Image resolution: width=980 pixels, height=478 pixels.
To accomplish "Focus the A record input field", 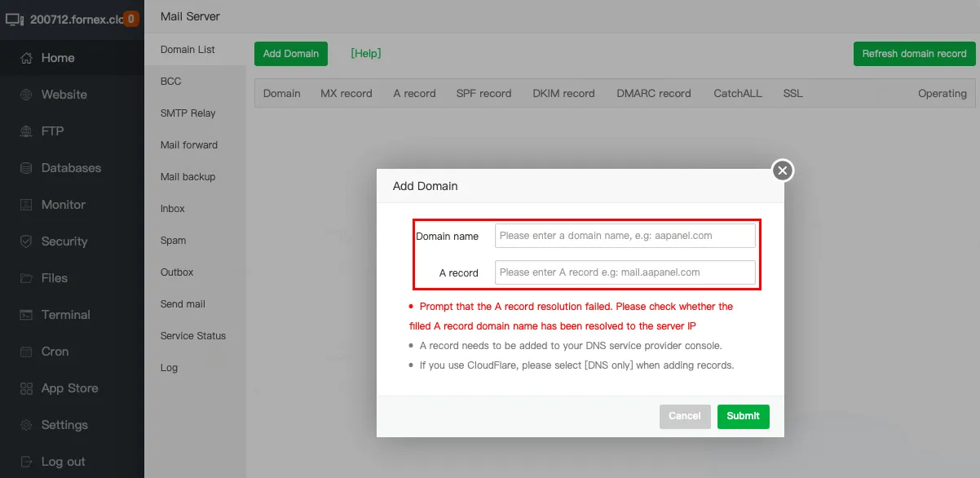I will coord(625,272).
